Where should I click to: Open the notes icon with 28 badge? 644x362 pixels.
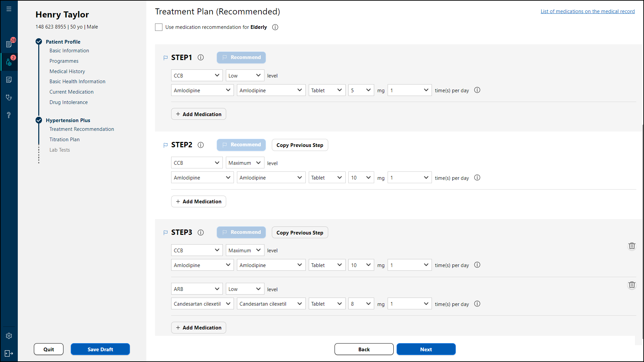pyautogui.click(x=9, y=44)
